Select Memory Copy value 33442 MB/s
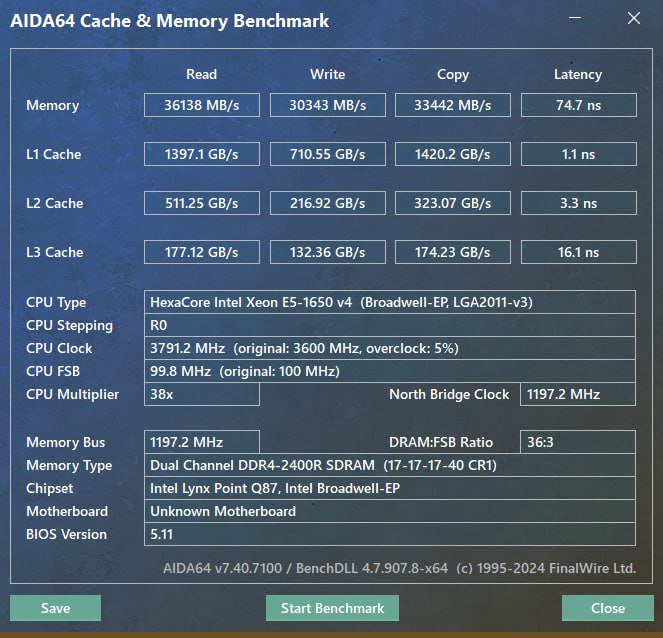This screenshot has width=663, height=638. (453, 105)
